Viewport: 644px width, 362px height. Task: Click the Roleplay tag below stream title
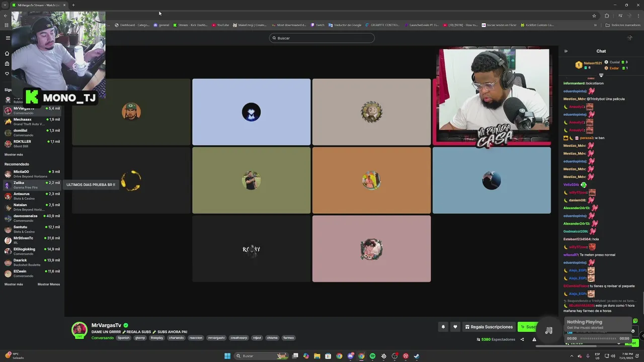(x=157, y=338)
